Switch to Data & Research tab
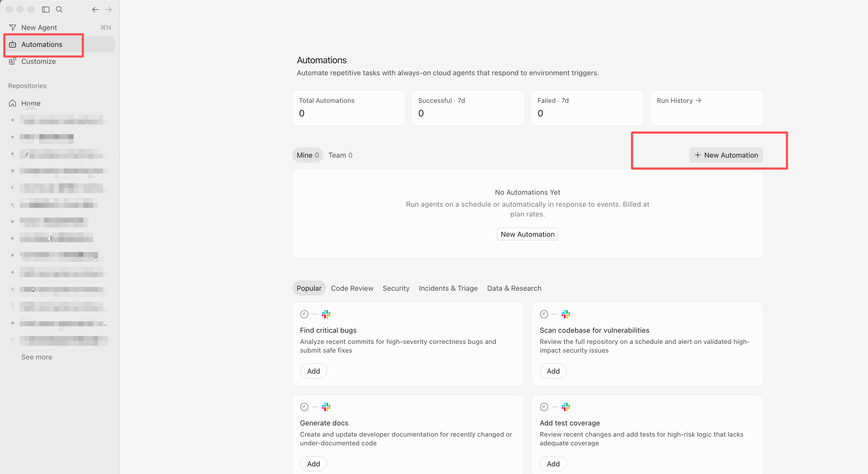Viewport: 868px width, 474px height. point(514,288)
